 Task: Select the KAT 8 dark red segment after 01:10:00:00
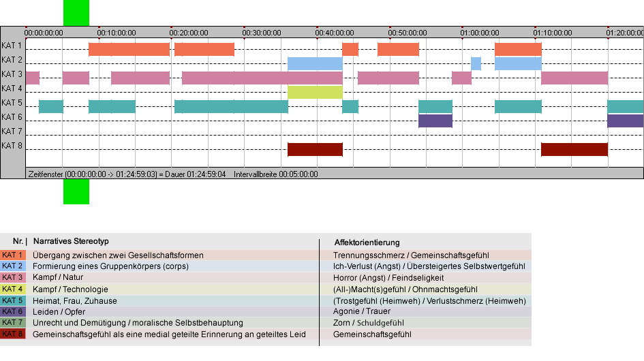574,149
